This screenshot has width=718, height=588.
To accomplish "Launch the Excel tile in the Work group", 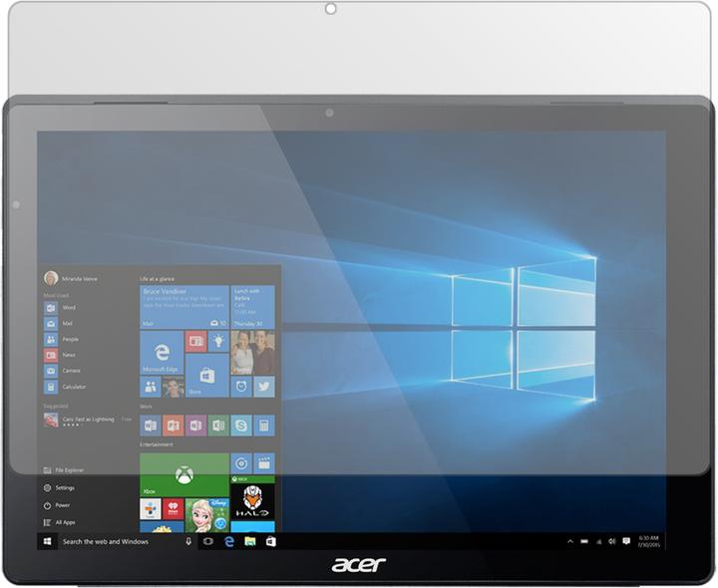I will tap(218, 426).
